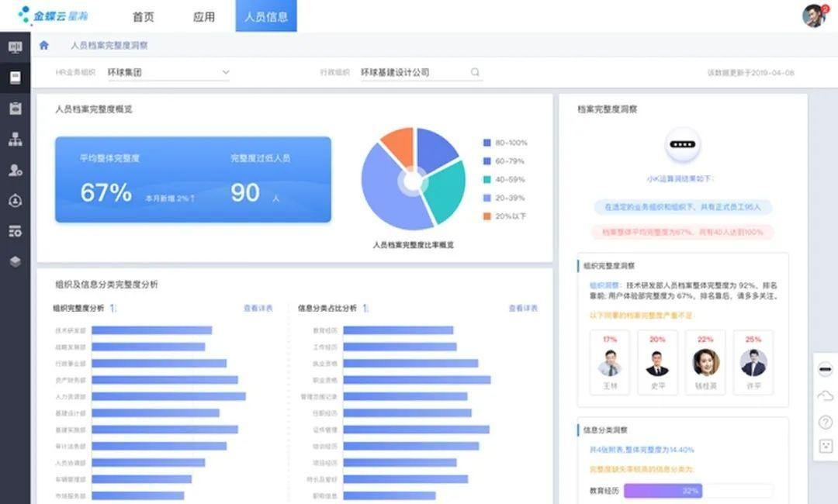Click the 人员档案完整度比率概览 chart caption
This screenshot has width=838, height=504.
point(413,245)
